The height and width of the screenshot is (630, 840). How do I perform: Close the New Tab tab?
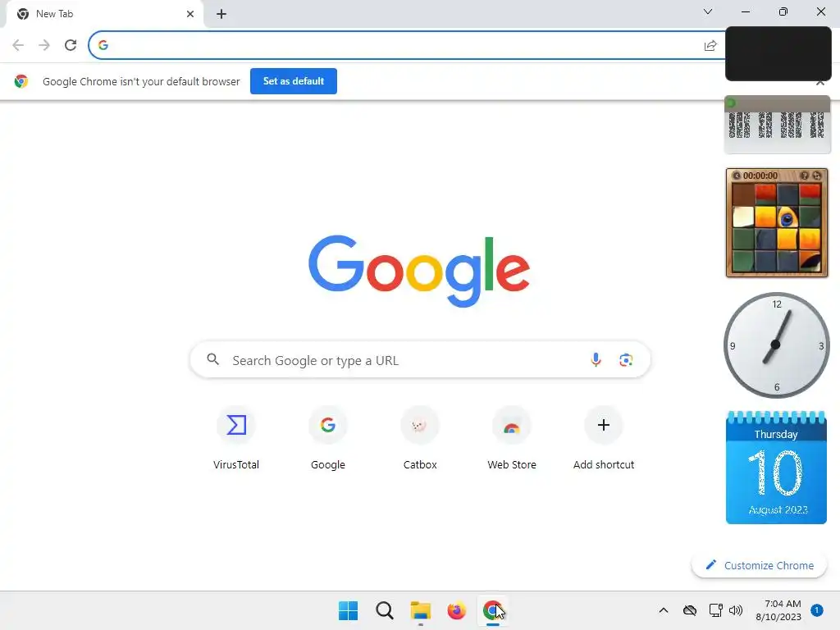tap(190, 14)
